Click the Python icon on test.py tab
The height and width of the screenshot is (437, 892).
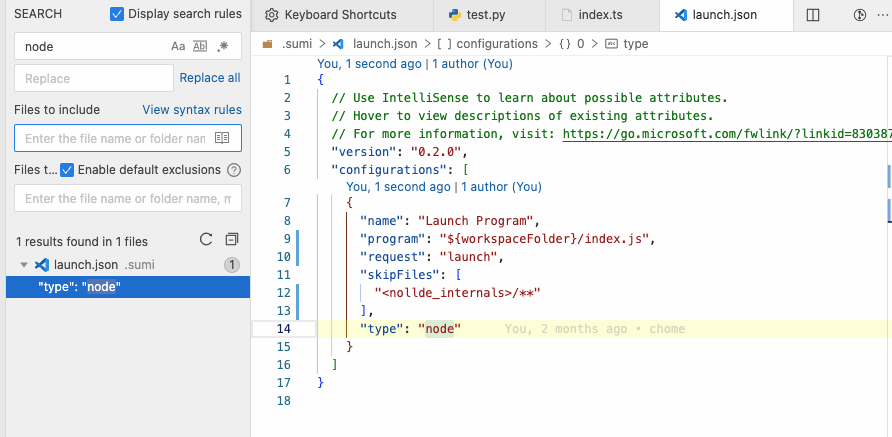(455, 15)
